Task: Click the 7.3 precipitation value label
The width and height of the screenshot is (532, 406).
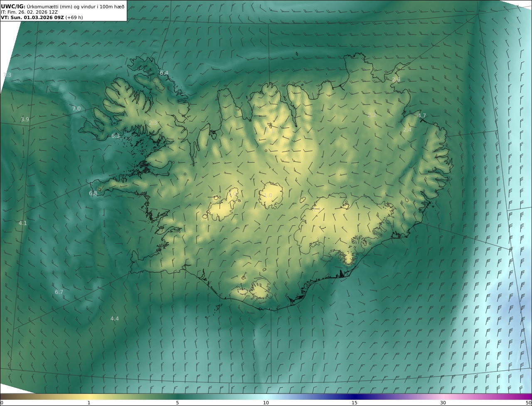Action: pos(7,75)
